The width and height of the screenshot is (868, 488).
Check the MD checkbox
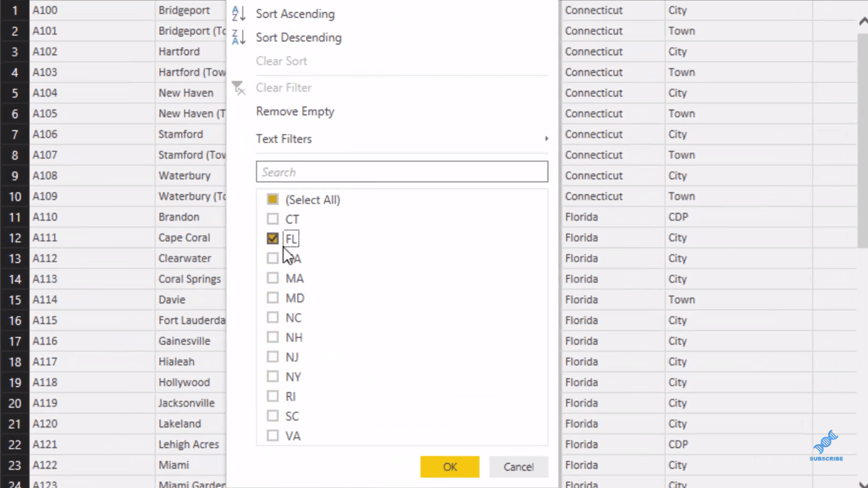pyautogui.click(x=273, y=298)
